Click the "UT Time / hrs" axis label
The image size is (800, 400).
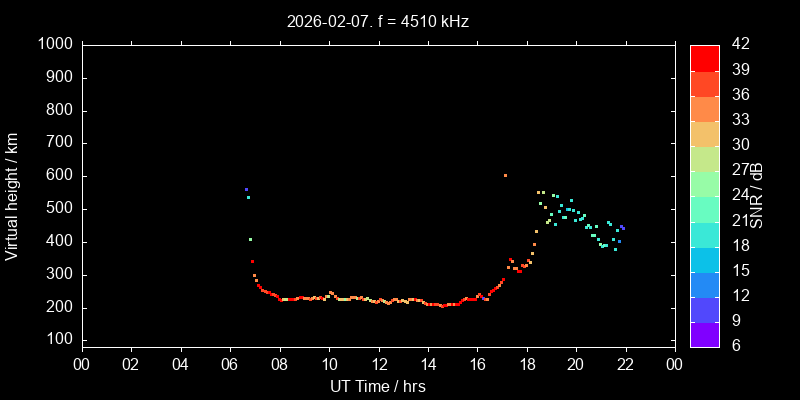coord(378,386)
